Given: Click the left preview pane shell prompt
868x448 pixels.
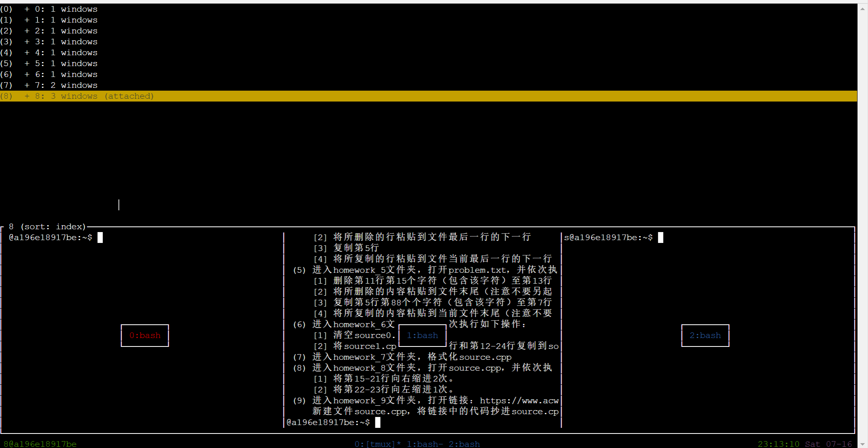Looking at the screenshot, I should [50, 237].
